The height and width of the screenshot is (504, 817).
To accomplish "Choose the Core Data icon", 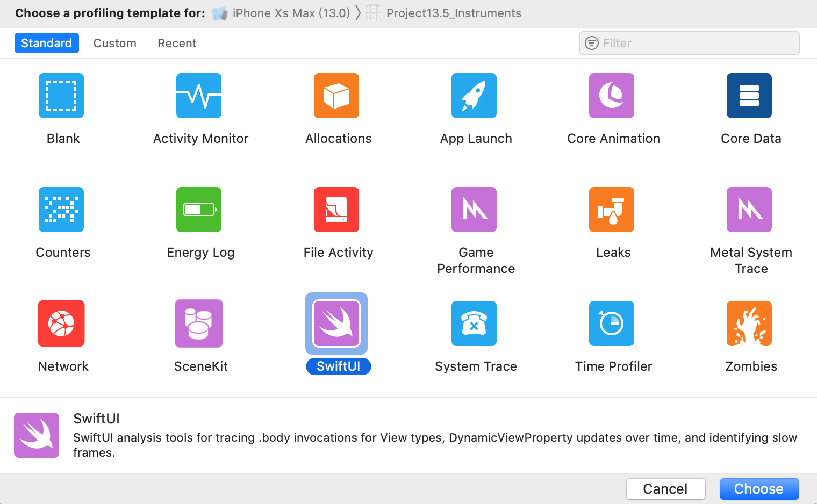I will [749, 96].
